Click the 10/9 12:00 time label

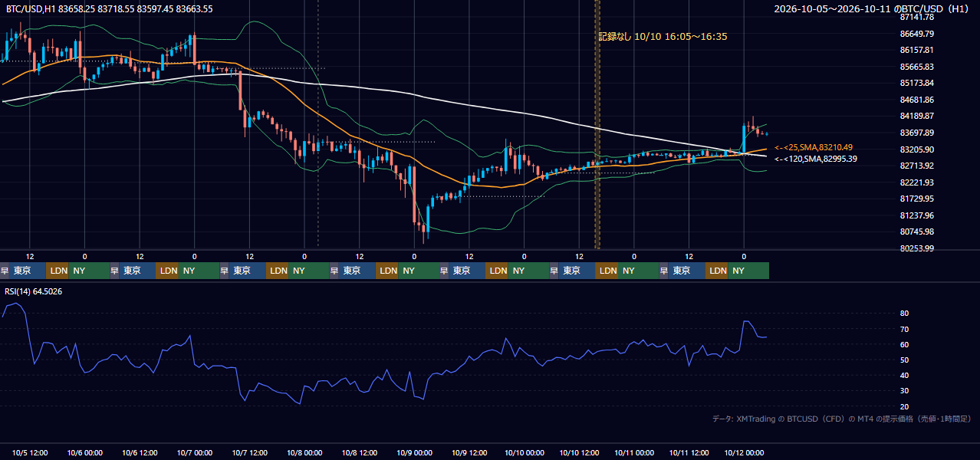tap(470, 452)
